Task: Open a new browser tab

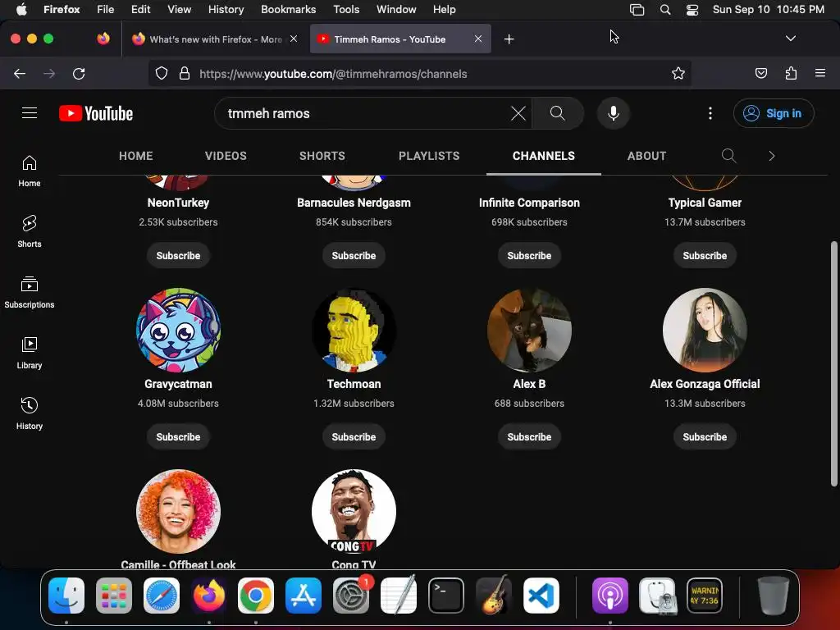Action: (509, 39)
